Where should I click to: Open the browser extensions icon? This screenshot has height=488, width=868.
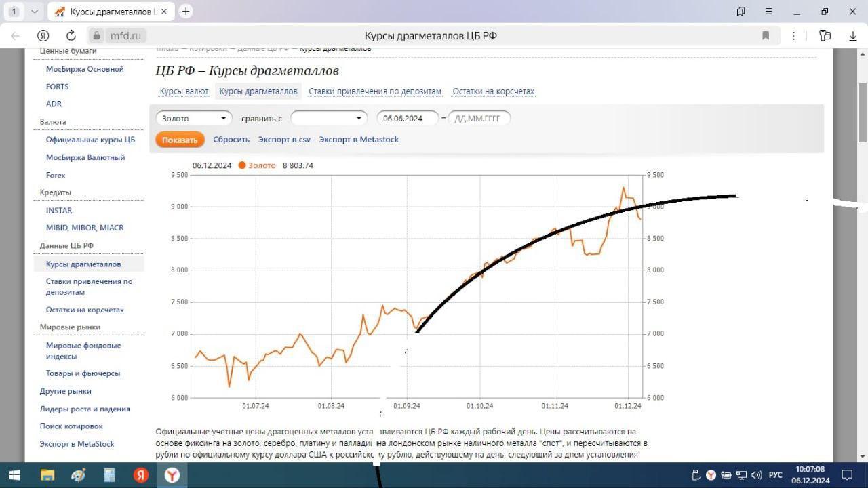click(825, 36)
